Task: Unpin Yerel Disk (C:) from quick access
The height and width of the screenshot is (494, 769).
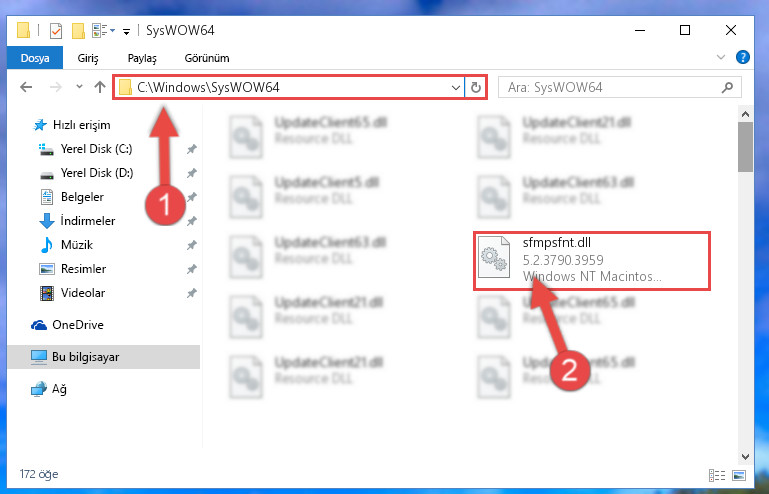Action: [x=191, y=149]
